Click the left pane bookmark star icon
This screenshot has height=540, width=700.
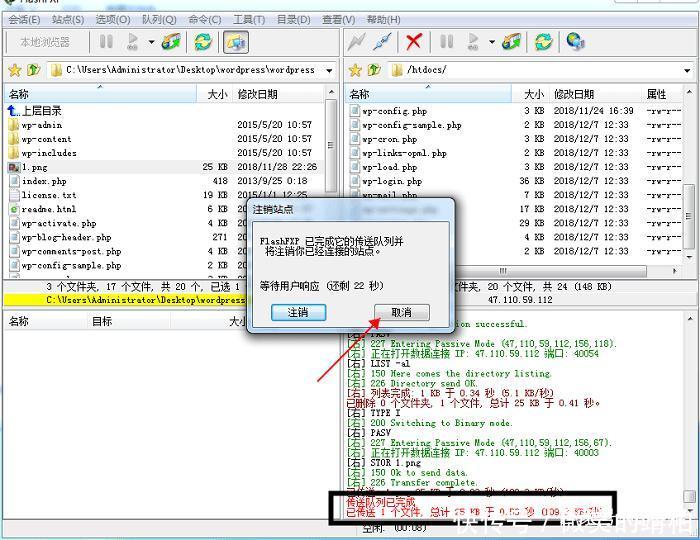click(x=14, y=70)
